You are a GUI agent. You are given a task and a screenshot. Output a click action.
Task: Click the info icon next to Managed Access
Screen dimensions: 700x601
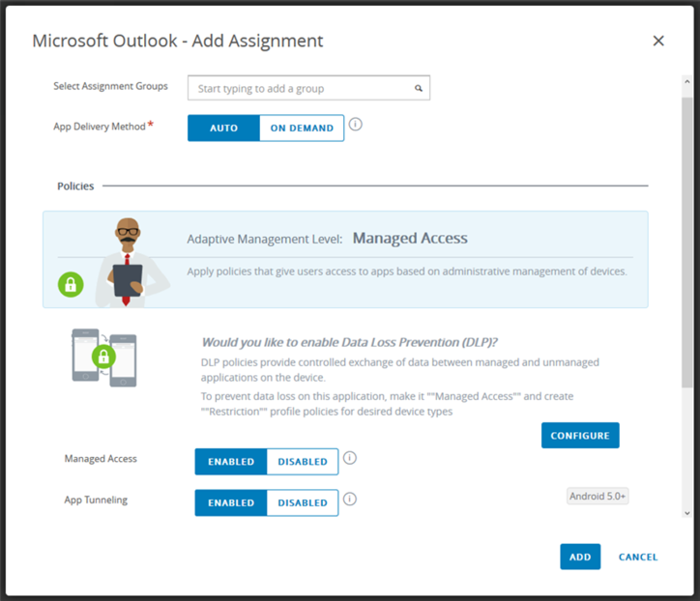pyautogui.click(x=350, y=458)
